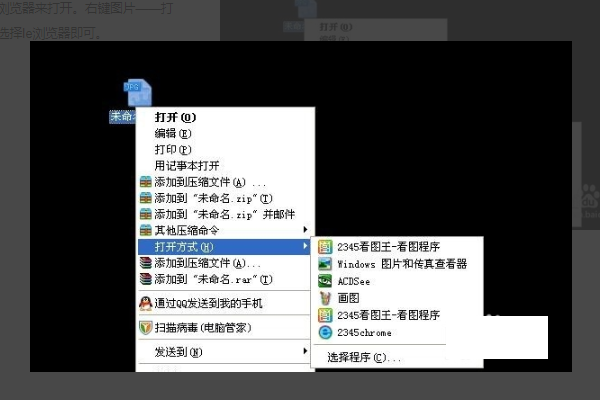The height and width of the screenshot is (400, 600).
Task: Select 打印(P) menu entry
Action: tap(173, 149)
